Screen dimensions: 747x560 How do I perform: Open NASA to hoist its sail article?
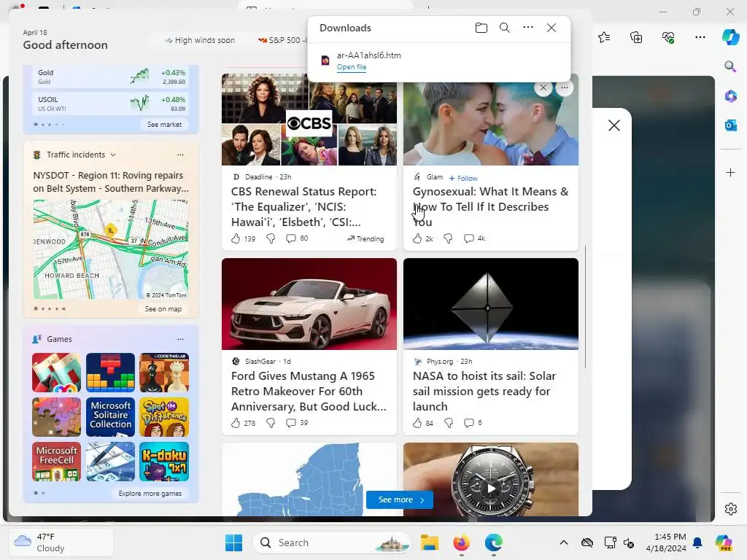pos(484,391)
